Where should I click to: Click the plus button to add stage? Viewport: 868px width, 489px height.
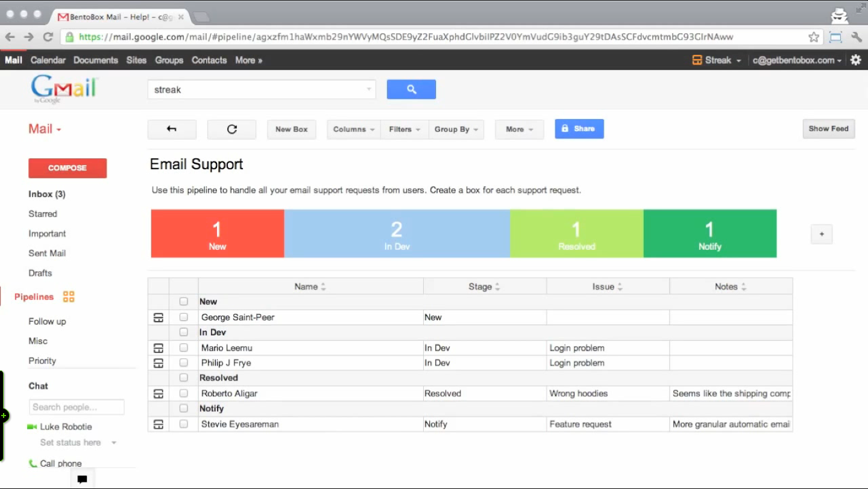(x=822, y=234)
